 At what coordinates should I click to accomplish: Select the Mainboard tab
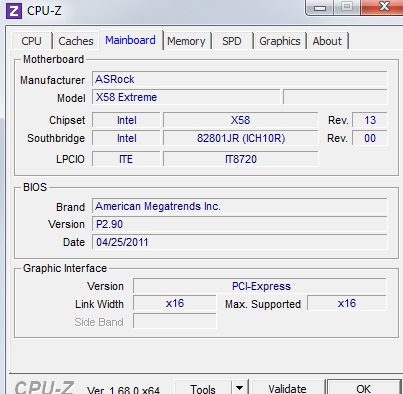pyautogui.click(x=130, y=40)
